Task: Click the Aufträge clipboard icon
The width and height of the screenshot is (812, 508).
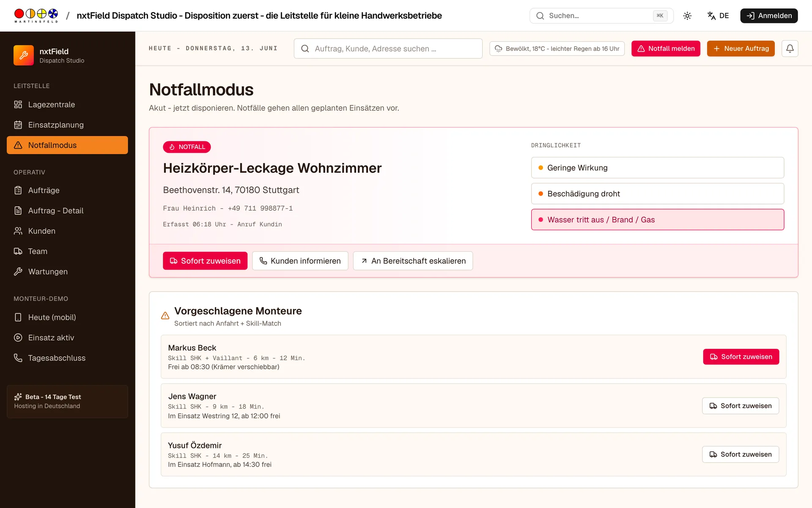Action: coord(18,190)
